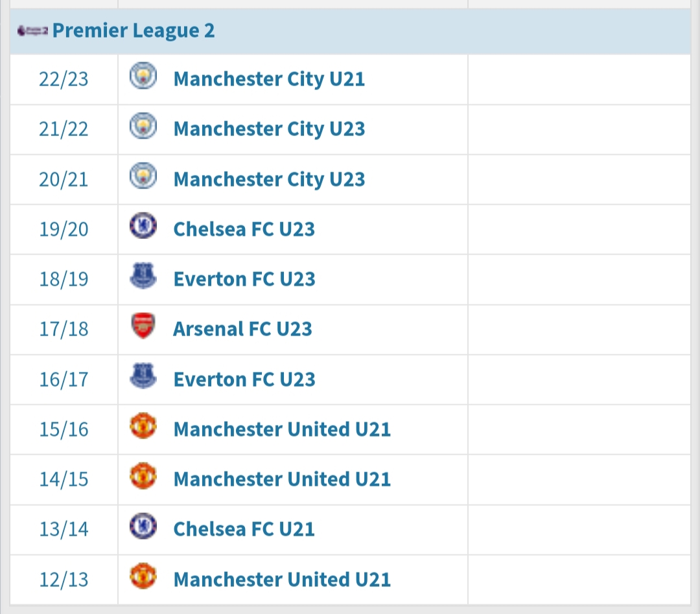700x614 pixels.
Task: Click Chelsea crest in 19/20 row
Action: click(x=143, y=226)
